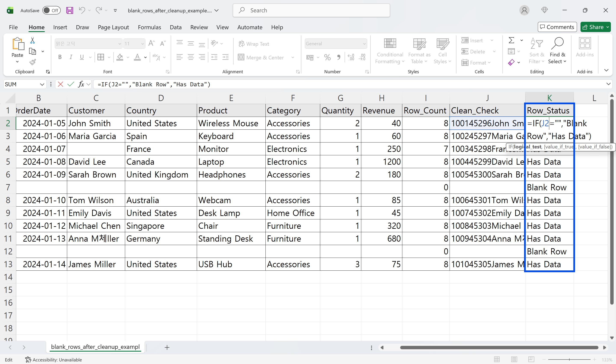
Task: Open the Formulas ribbon tab
Action: point(149,27)
